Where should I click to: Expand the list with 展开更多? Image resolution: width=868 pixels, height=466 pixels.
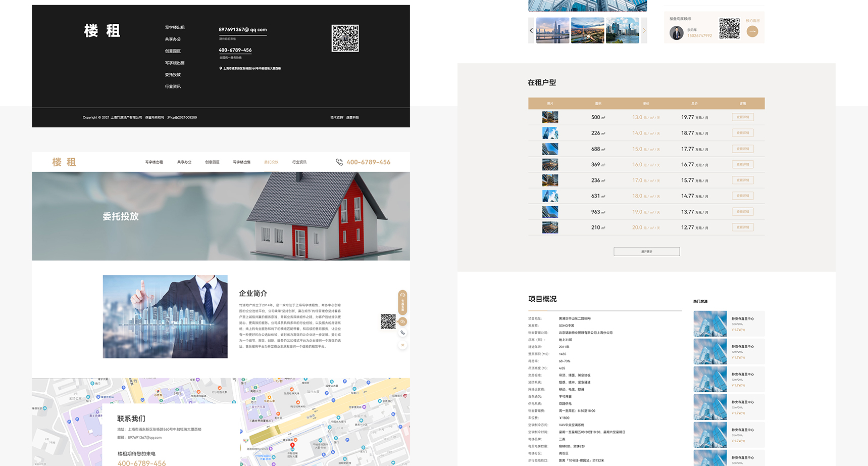point(647,251)
